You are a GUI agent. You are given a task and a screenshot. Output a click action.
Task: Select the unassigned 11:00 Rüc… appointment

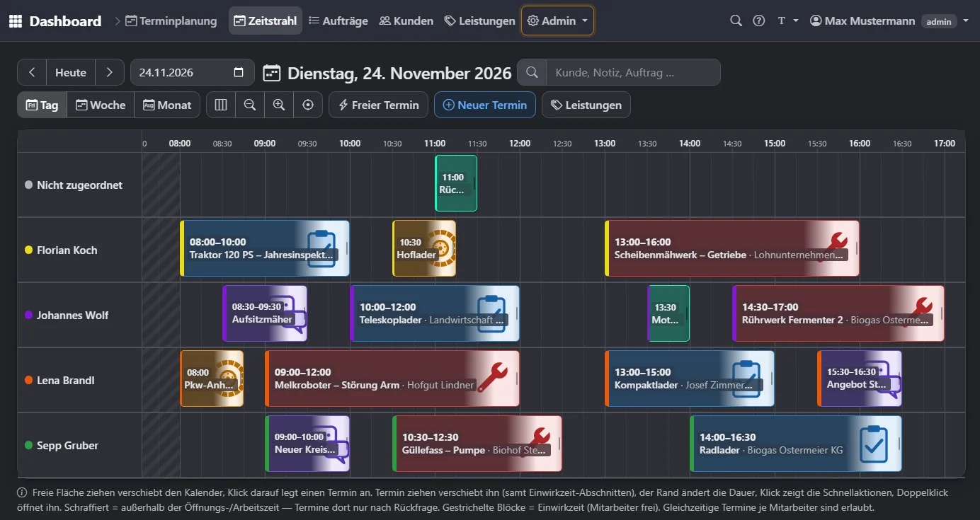[x=456, y=183]
